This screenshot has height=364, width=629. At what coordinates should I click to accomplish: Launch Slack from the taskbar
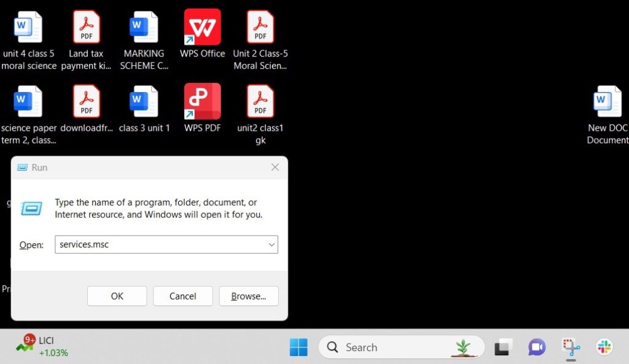coord(603,347)
